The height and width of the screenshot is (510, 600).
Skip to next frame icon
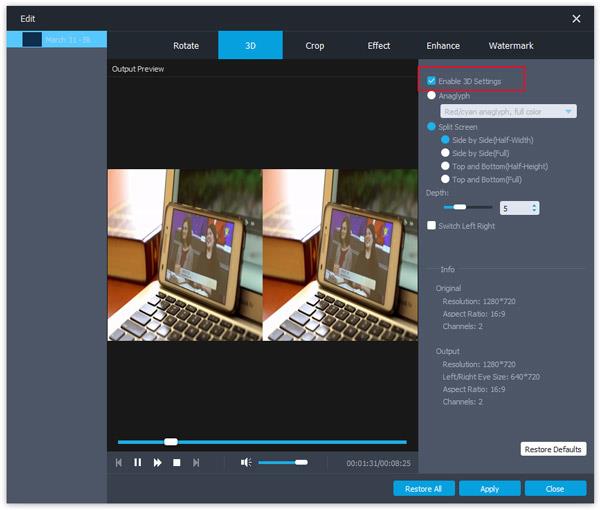click(196, 463)
